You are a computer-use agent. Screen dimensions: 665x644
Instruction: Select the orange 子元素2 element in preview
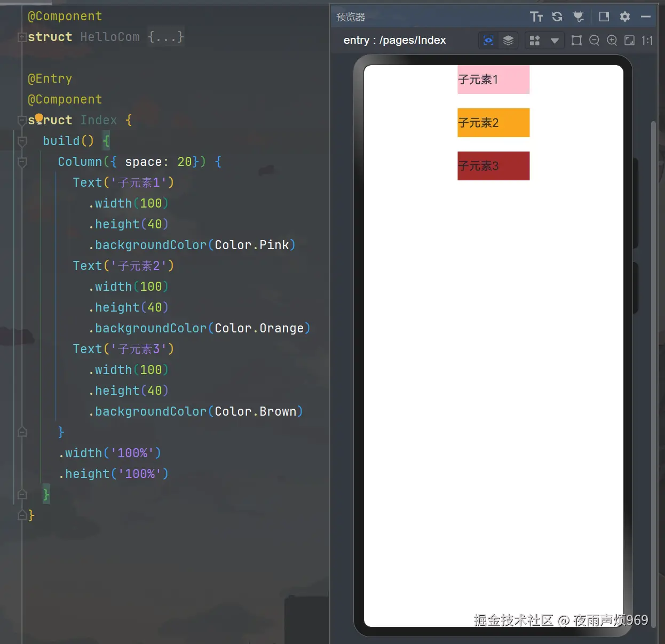point(494,123)
